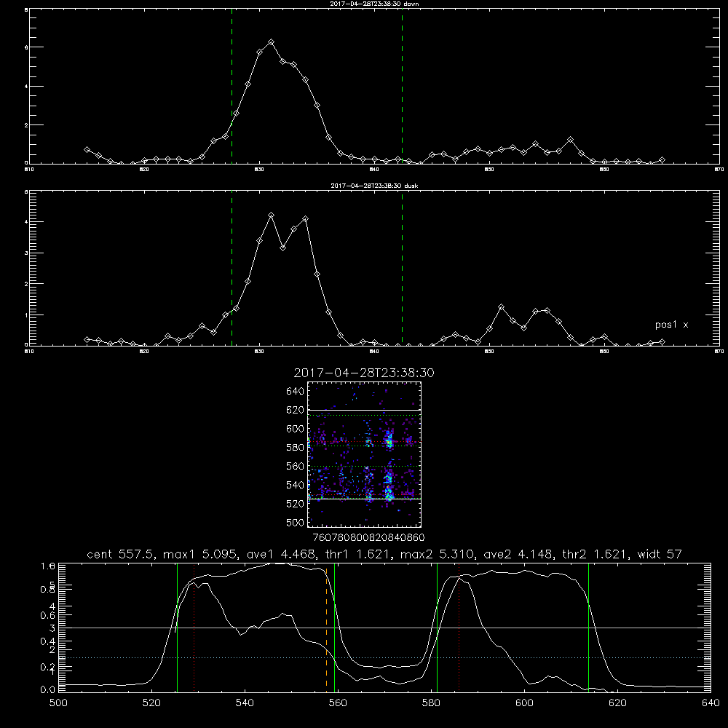
Task: Click the green vertical line near 525 in bottom plot
Action: (x=177, y=628)
